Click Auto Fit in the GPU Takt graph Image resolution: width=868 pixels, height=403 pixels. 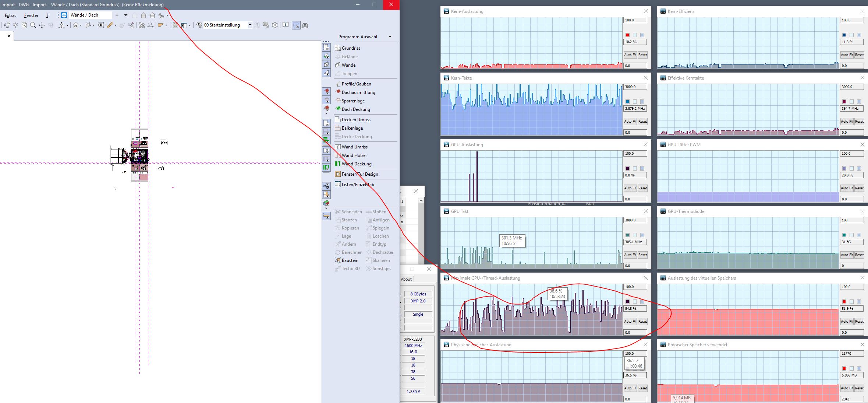point(630,255)
